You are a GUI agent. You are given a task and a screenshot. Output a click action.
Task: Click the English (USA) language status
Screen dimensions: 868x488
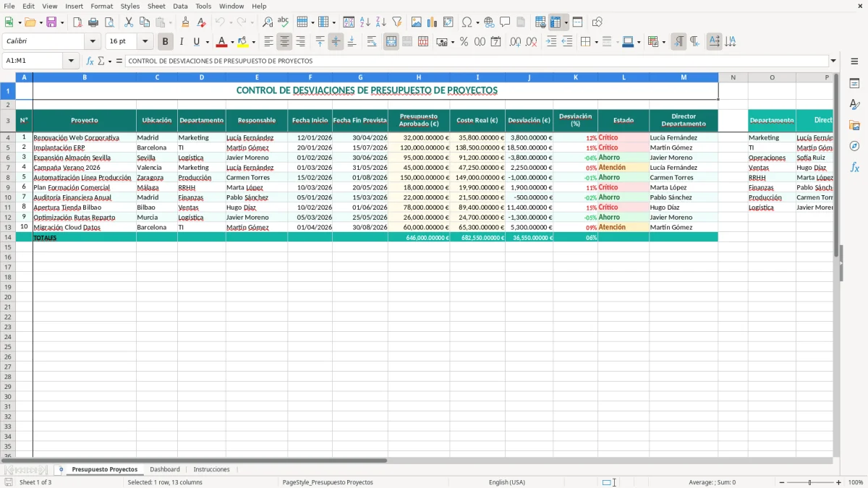507,482
